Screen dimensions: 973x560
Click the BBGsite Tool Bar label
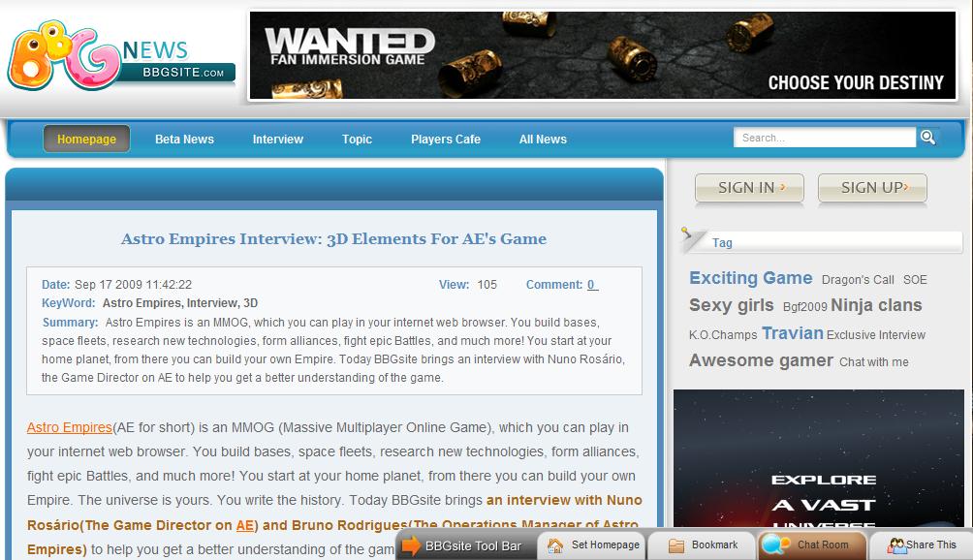(473, 546)
